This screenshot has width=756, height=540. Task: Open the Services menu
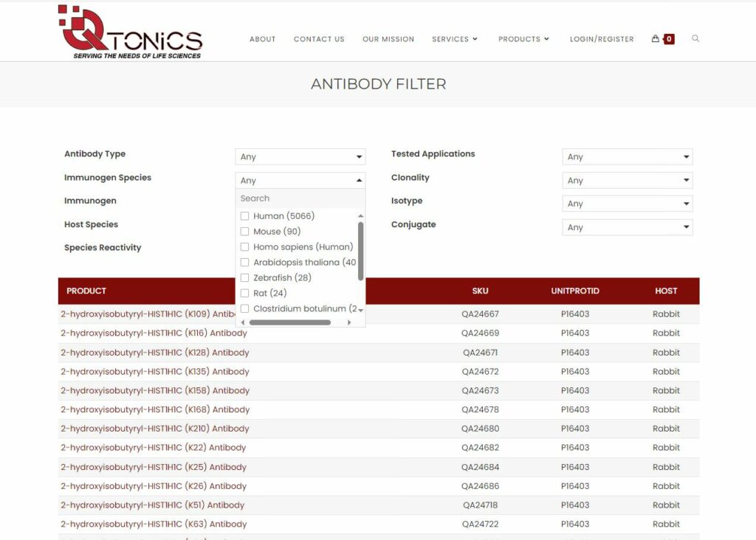tap(455, 39)
